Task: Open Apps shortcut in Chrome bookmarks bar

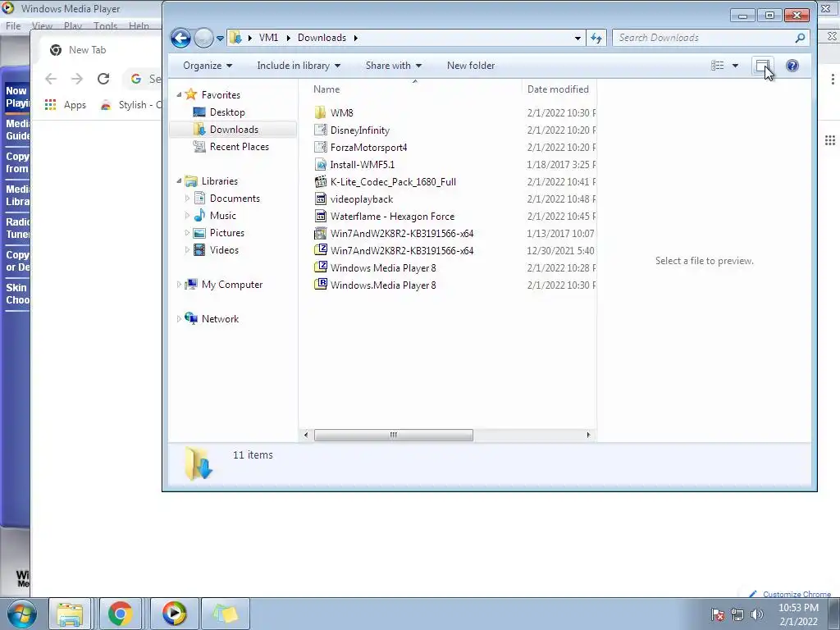Action: pyautogui.click(x=66, y=105)
